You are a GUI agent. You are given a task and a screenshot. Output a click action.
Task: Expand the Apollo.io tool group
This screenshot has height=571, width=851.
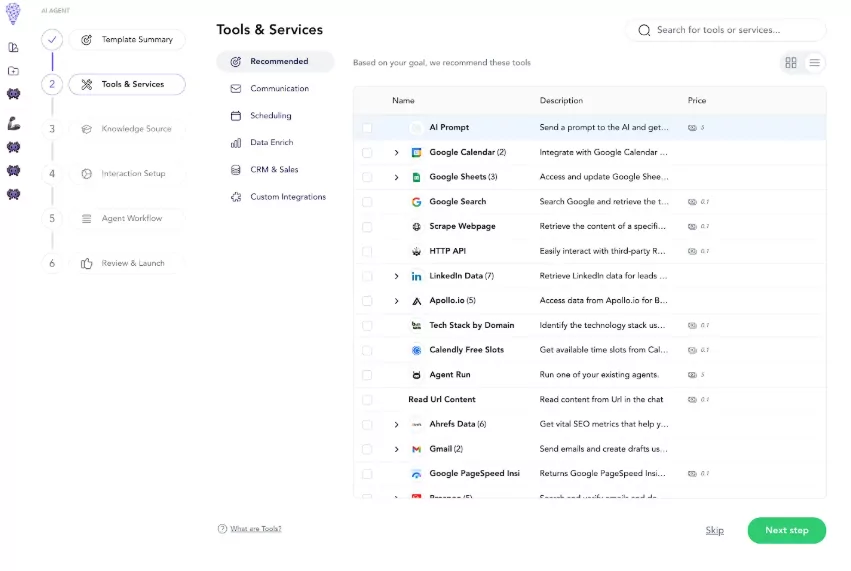point(396,301)
